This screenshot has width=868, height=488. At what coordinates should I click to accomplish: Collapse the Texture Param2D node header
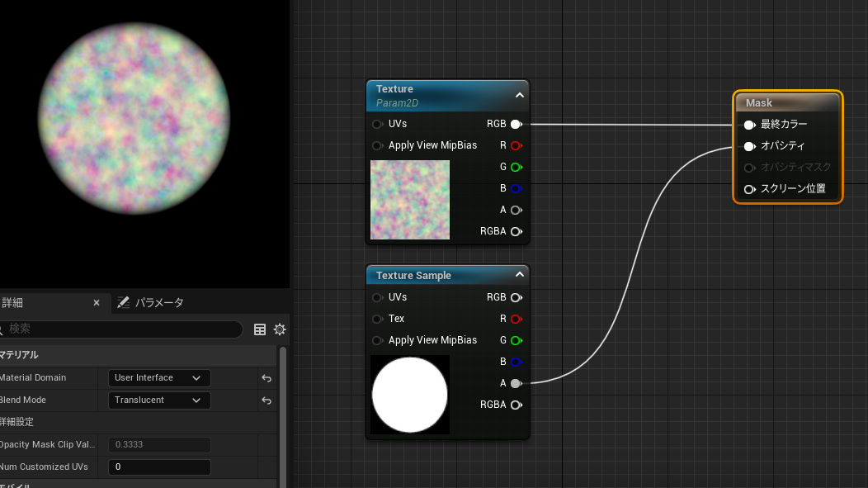(520, 95)
